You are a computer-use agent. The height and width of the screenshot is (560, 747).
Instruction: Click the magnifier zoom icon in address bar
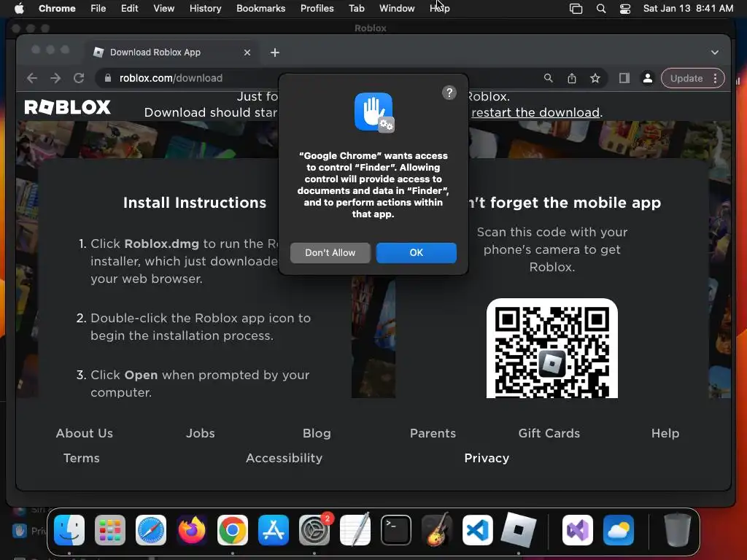[549, 78]
